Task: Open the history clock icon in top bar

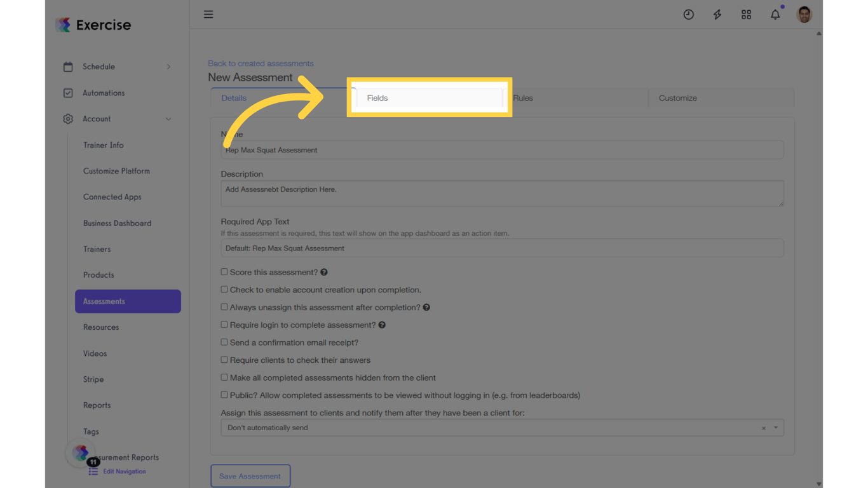Action: (x=689, y=14)
